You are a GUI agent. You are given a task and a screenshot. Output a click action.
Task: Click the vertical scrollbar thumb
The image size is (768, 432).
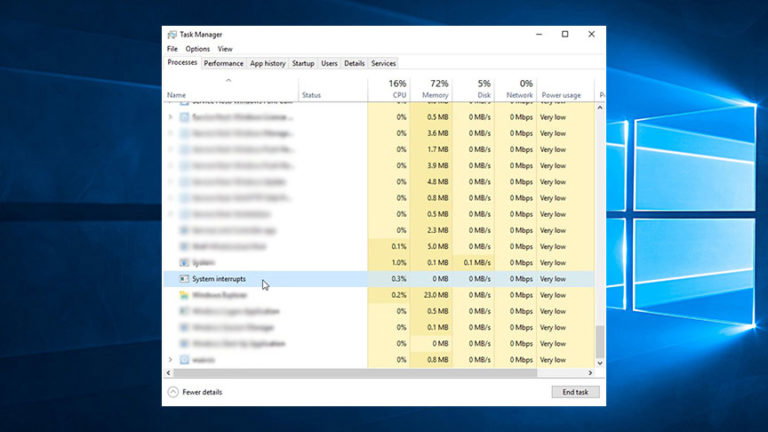(600, 341)
